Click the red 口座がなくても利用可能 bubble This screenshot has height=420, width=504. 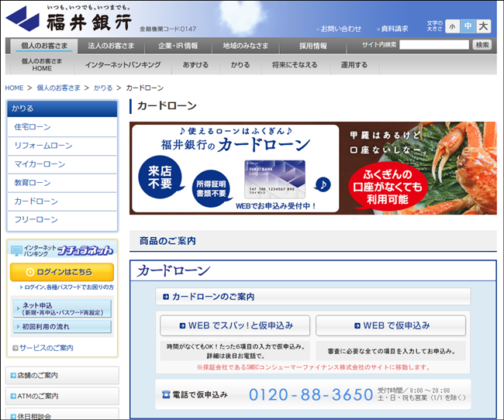[x=388, y=187]
